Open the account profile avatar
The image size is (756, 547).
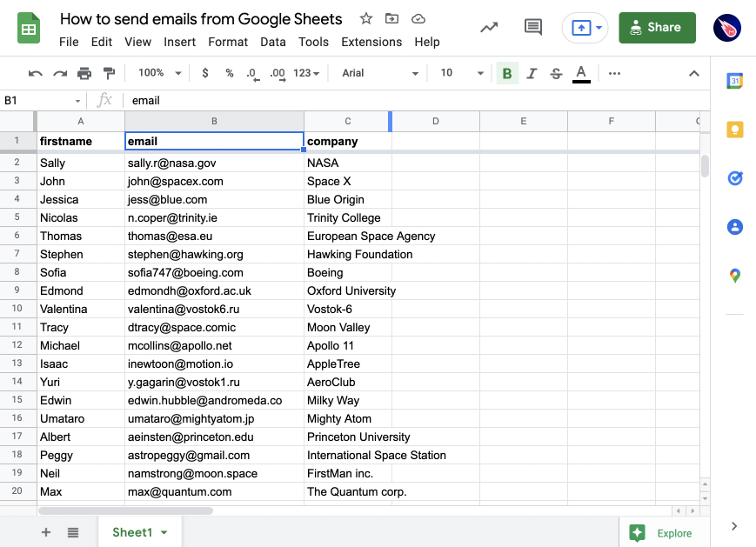tap(727, 28)
